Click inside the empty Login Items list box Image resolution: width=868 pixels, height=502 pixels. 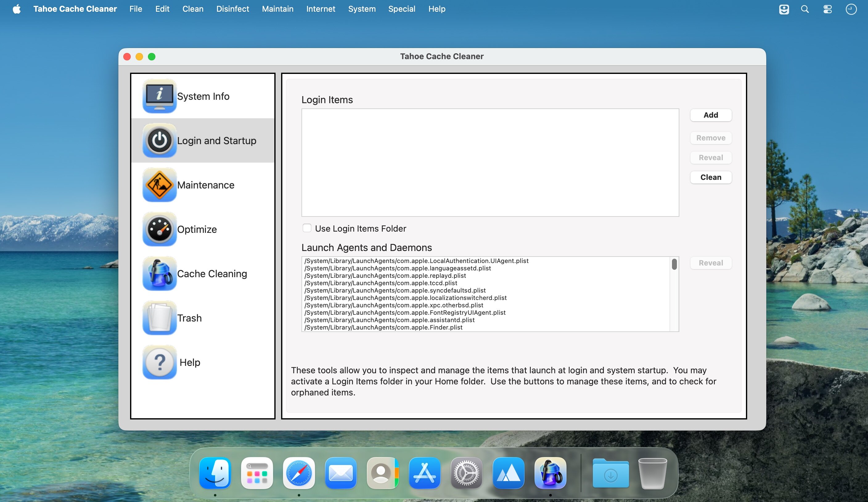(490, 163)
